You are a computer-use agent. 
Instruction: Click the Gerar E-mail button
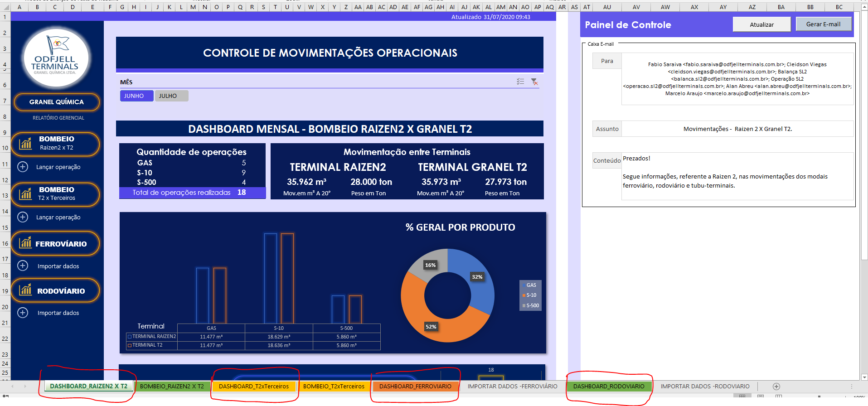[x=823, y=24]
